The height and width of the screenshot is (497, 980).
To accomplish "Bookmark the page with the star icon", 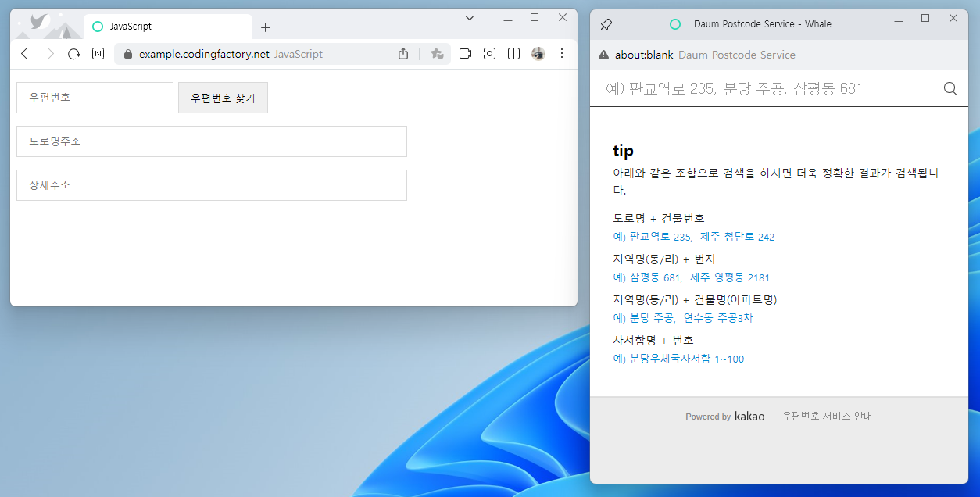I will click(x=437, y=54).
